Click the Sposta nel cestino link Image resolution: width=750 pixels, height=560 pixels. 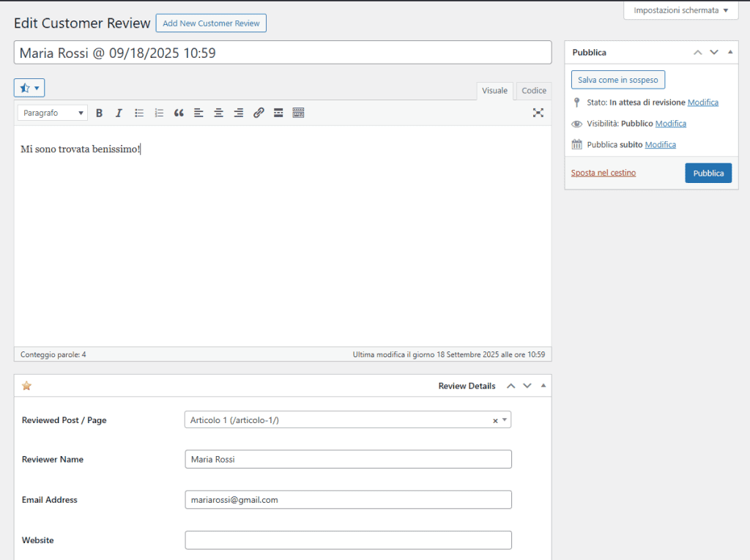tap(603, 173)
